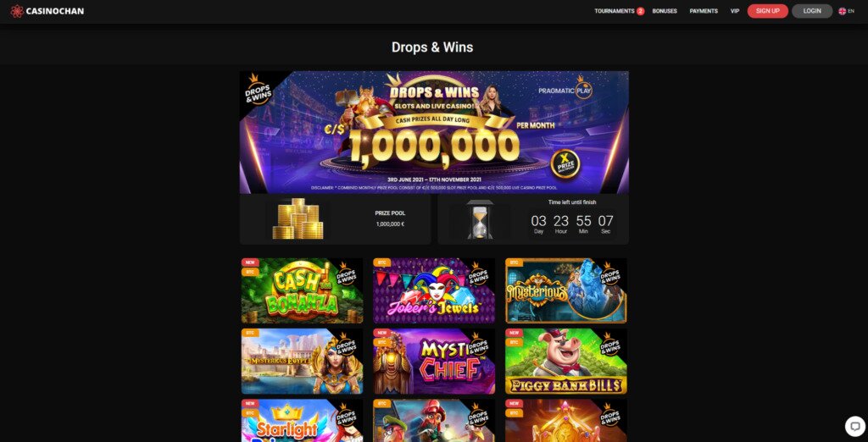
Task: Click the CasinoChan logo icon
Action: [x=17, y=11]
